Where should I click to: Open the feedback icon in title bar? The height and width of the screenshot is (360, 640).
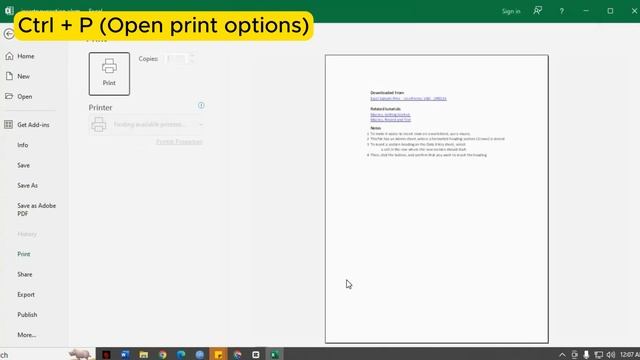point(538,11)
